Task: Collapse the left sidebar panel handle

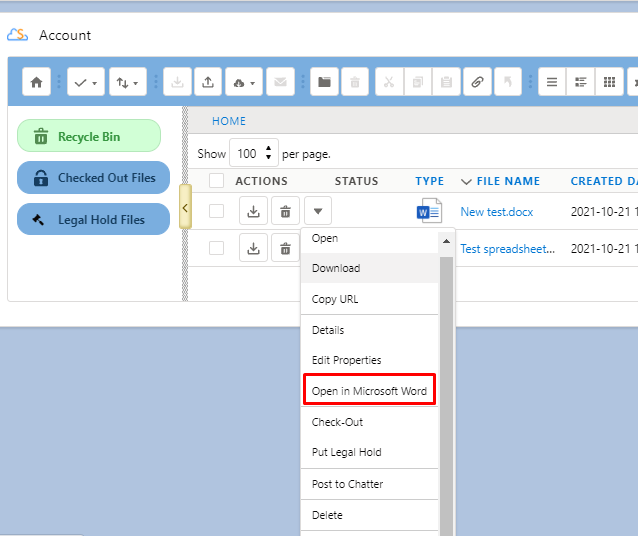Action: pos(185,207)
